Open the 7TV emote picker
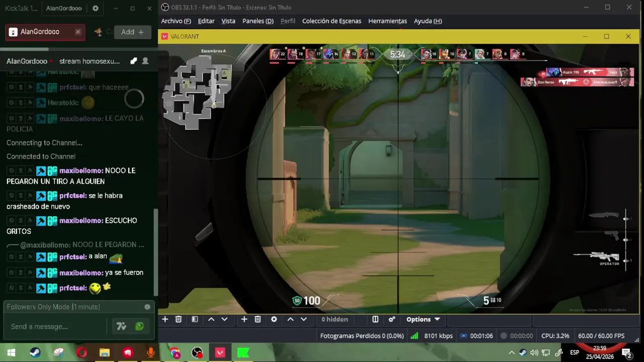This screenshot has height=362, width=644. [x=121, y=327]
